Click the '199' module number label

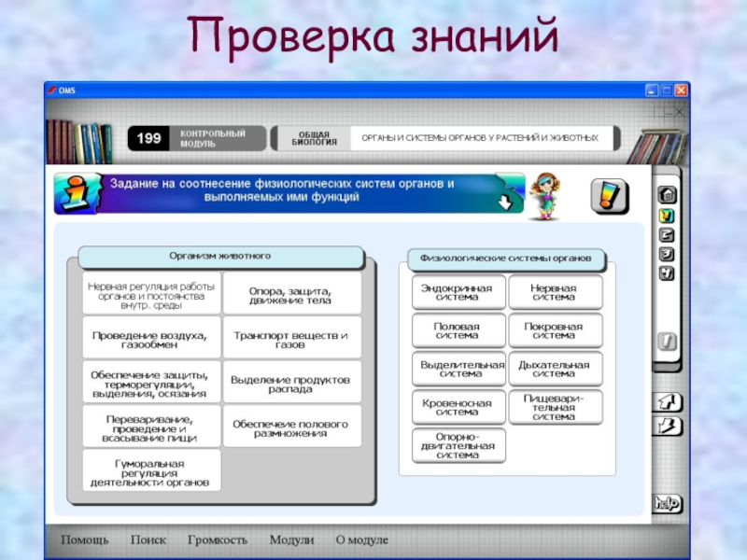pyautogui.click(x=148, y=138)
